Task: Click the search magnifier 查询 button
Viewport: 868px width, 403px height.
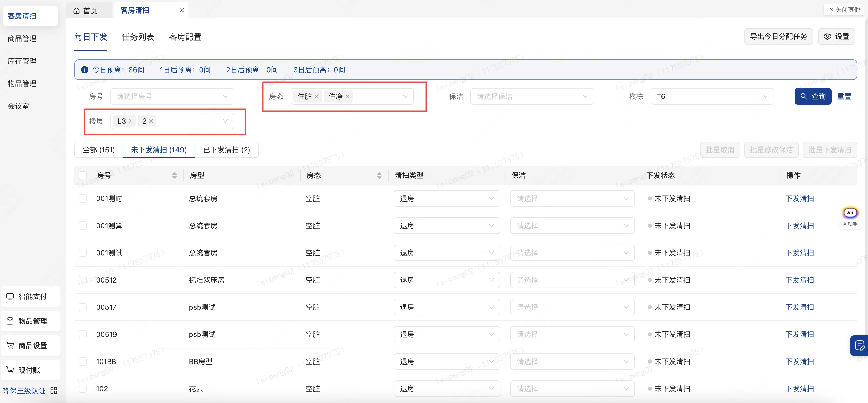Action: click(x=813, y=97)
